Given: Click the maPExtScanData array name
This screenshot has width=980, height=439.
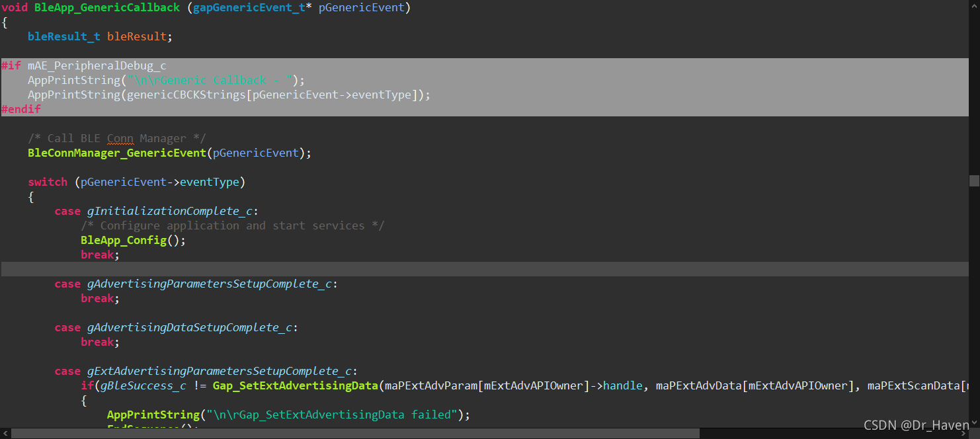Looking at the screenshot, I should point(913,385).
